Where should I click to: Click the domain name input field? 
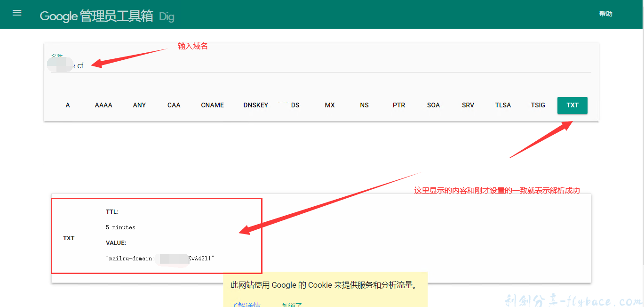[188, 65]
